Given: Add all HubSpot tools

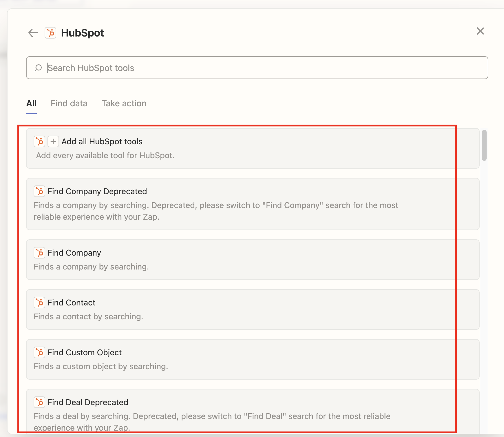Looking at the screenshot, I should pos(253,148).
